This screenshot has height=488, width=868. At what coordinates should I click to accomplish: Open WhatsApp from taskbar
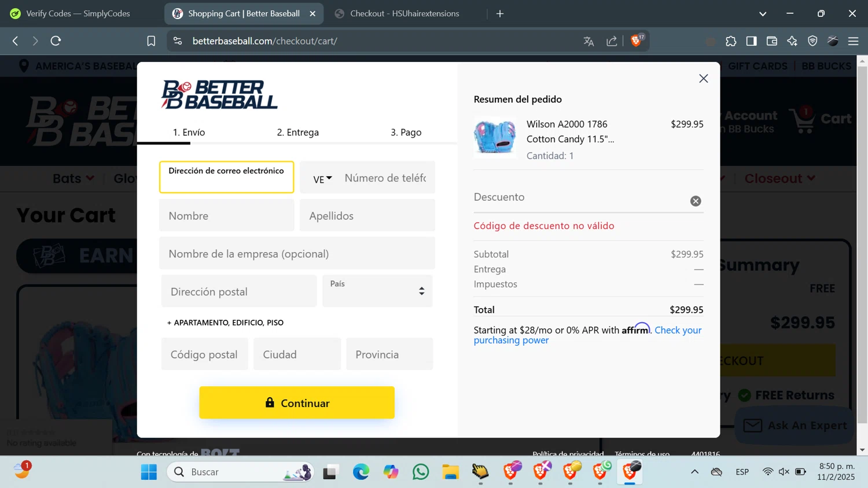tap(421, 472)
